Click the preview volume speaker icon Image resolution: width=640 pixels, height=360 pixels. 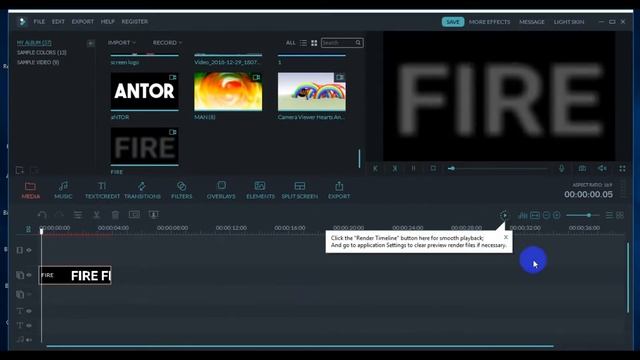click(x=602, y=168)
